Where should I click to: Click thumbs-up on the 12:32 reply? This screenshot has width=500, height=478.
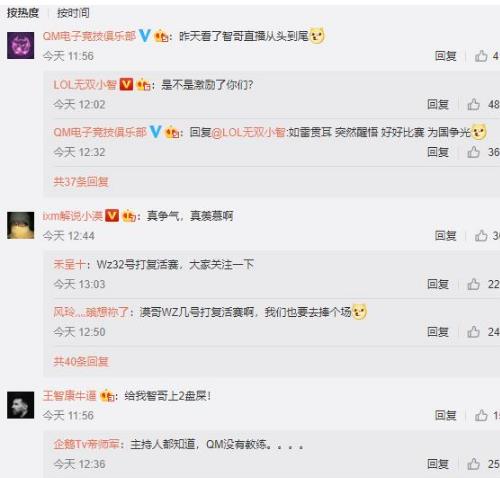click(x=473, y=152)
